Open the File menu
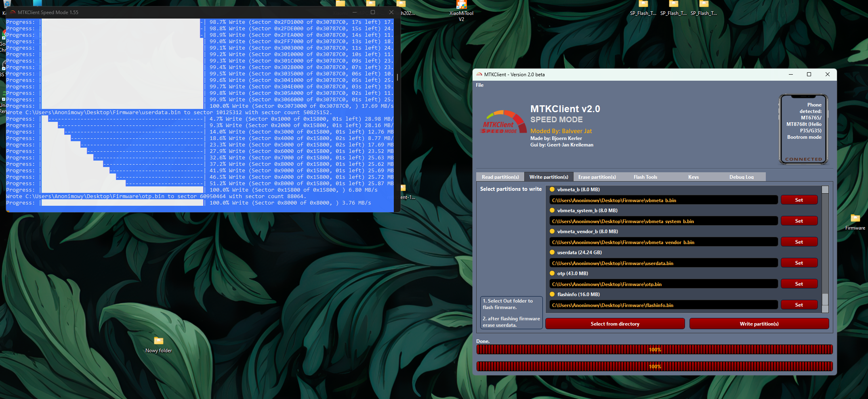Image resolution: width=868 pixels, height=399 pixels. pos(479,85)
